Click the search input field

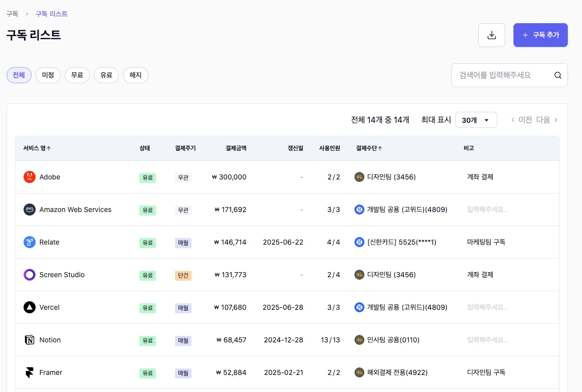pyautogui.click(x=501, y=75)
